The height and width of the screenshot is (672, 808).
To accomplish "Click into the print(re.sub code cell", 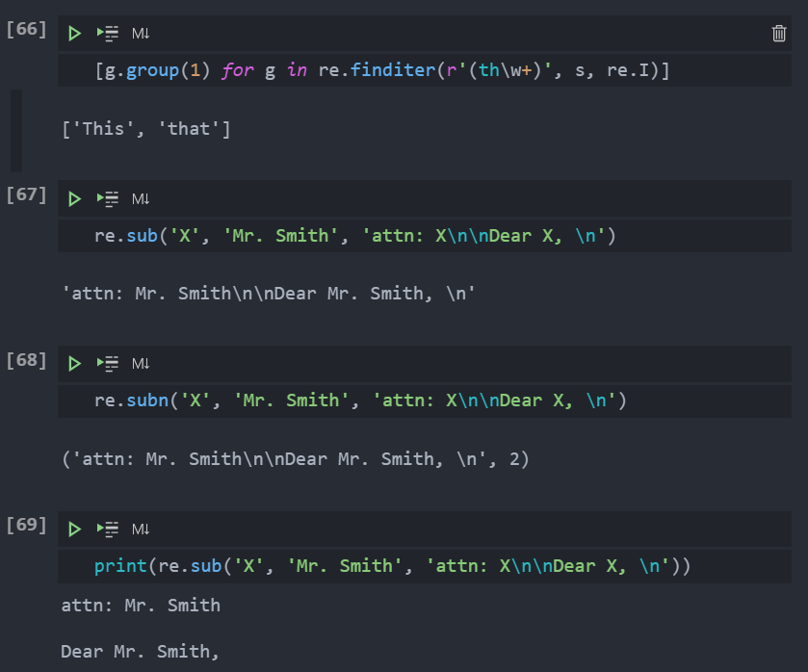I will click(424, 566).
